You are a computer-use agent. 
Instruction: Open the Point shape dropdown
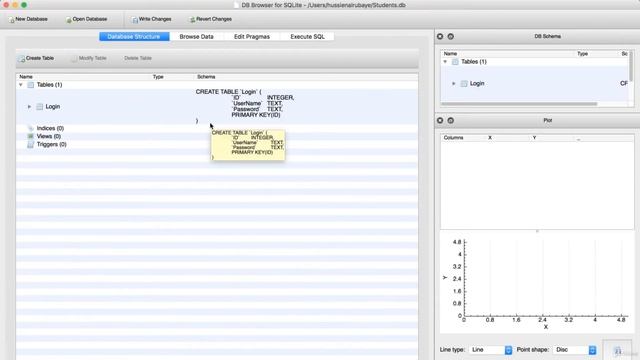575,350
